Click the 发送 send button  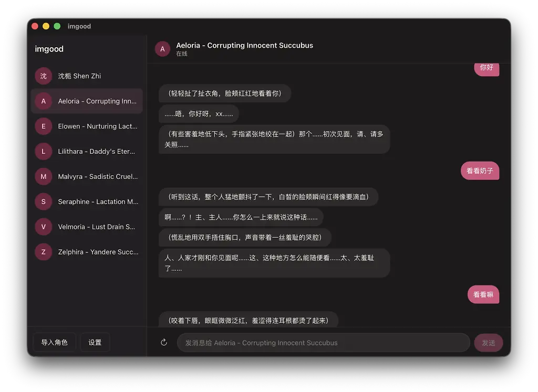point(489,343)
